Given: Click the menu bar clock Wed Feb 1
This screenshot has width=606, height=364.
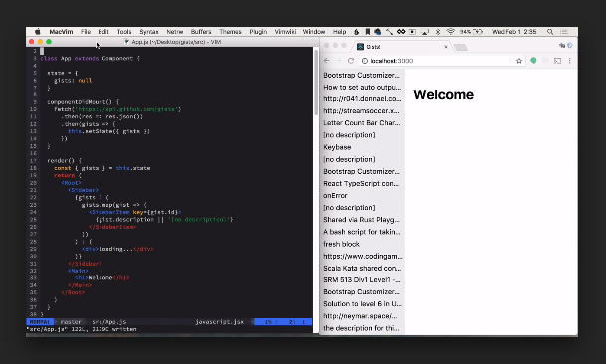Looking at the screenshot, I should 513,32.
